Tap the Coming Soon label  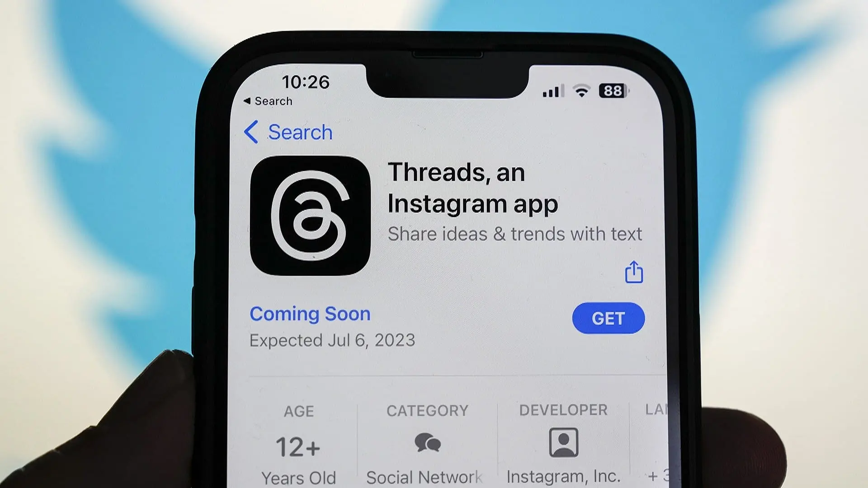[x=310, y=314]
